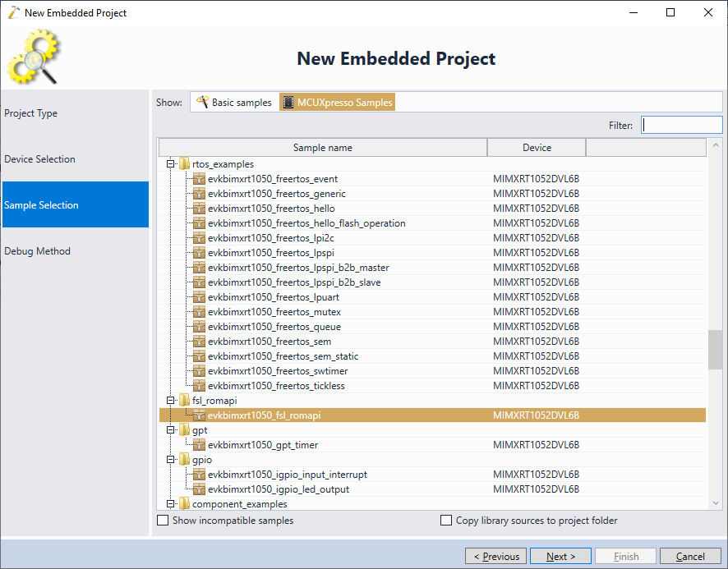Image resolution: width=728 pixels, height=569 pixels.
Task: Click the freertos_event sample package icon
Action: (x=199, y=179)
